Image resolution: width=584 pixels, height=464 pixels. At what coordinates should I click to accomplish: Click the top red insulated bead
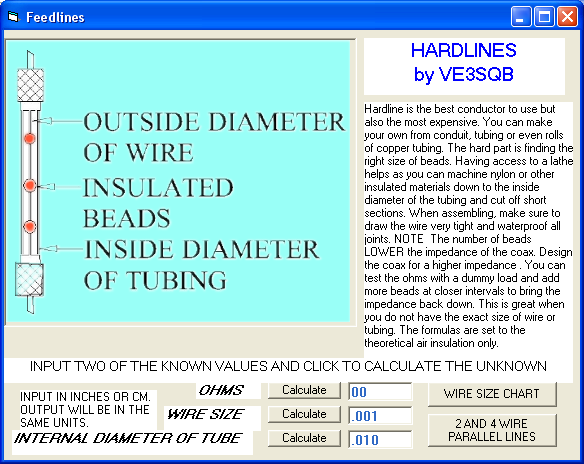click(x=30, y=138)
